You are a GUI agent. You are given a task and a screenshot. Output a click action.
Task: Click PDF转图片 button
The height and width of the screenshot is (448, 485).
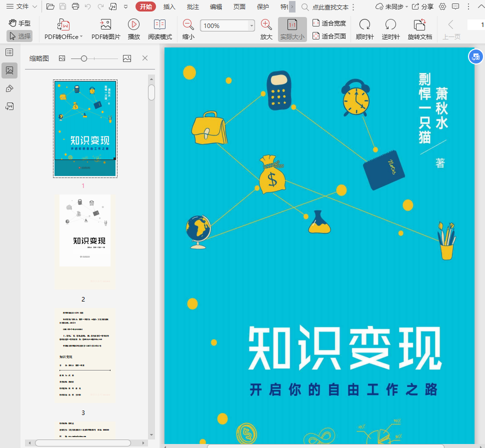coord(106,29)
